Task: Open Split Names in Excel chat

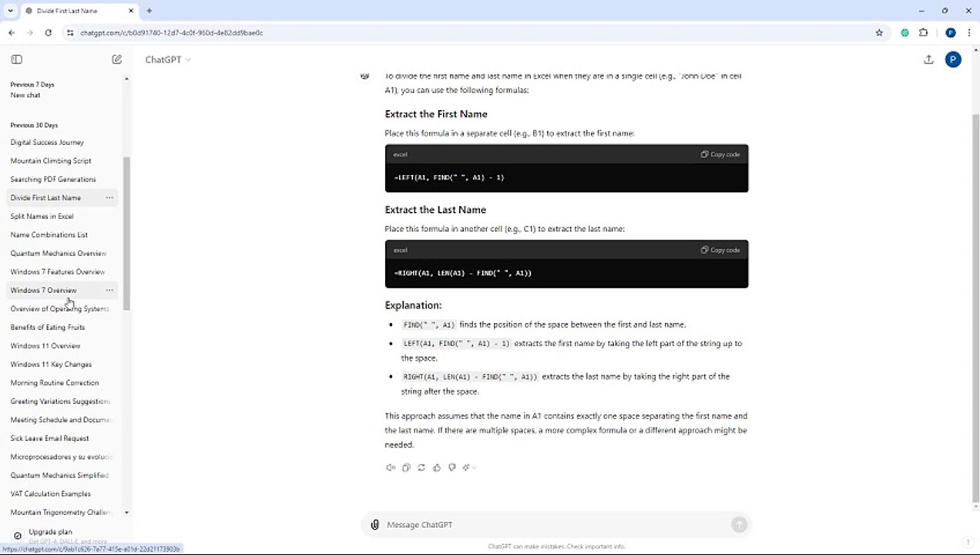Action: point(42,217)
